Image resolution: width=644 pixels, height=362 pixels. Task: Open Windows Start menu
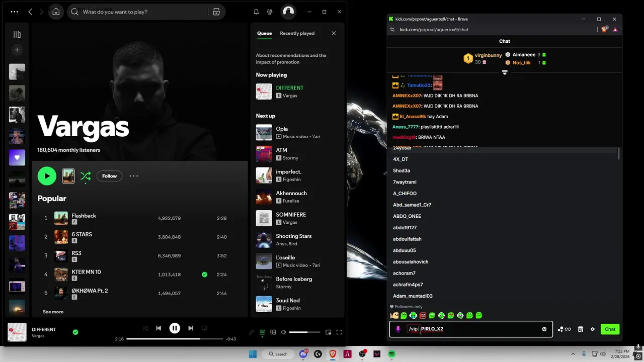tap(253, 354)
